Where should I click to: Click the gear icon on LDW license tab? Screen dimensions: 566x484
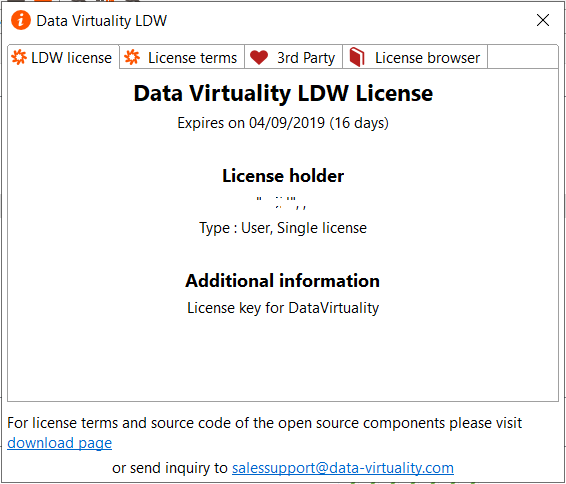tap(19, 57)
